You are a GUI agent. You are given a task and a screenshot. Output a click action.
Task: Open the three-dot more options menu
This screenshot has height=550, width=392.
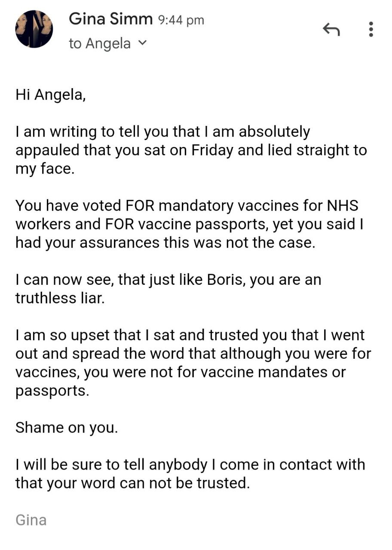[371, 29]
